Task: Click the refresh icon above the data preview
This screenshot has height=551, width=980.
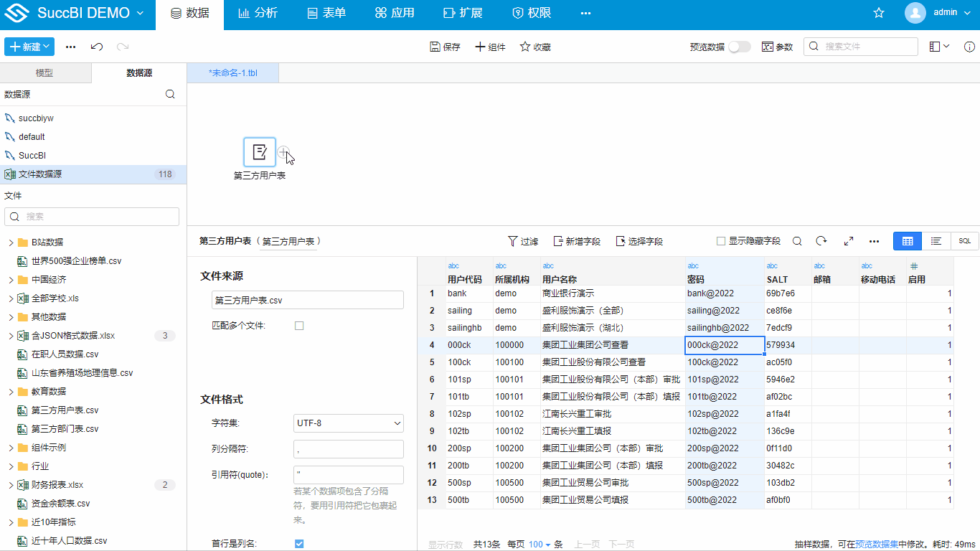Action: pos(821,241)
